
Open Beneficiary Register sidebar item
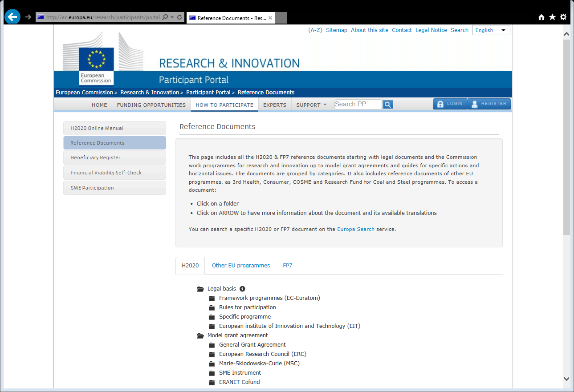point(114,158)
